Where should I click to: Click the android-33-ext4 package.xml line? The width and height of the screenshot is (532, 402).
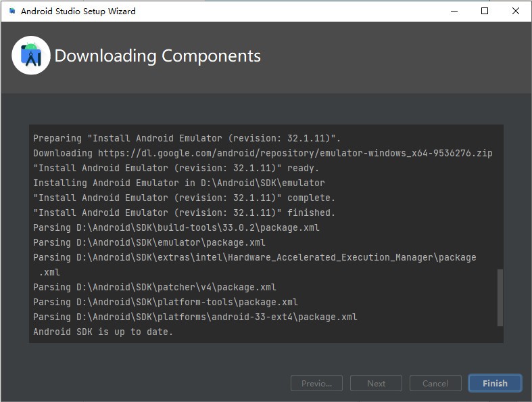[195, 317]
